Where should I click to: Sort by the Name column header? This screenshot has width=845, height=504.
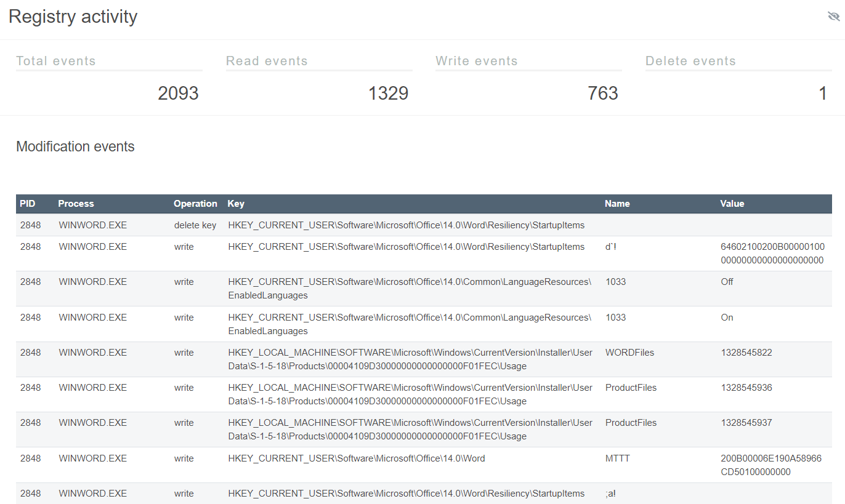point(617,204)
